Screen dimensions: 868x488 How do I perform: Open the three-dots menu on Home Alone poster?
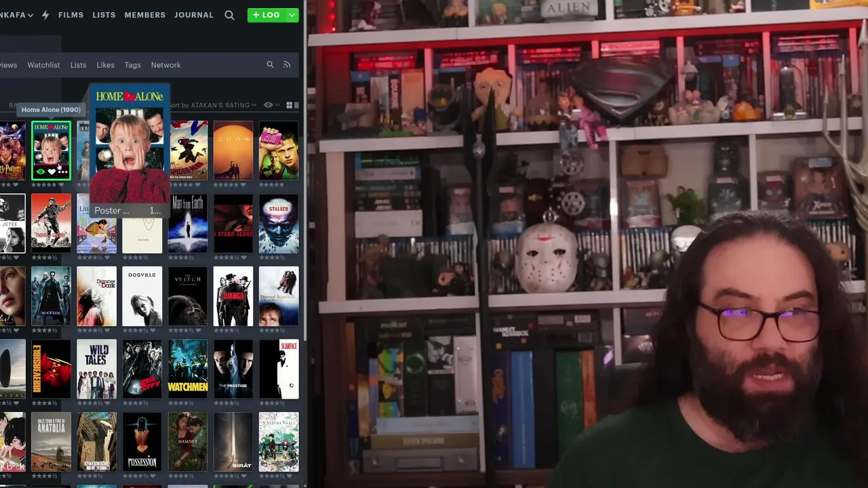(63, 172)
